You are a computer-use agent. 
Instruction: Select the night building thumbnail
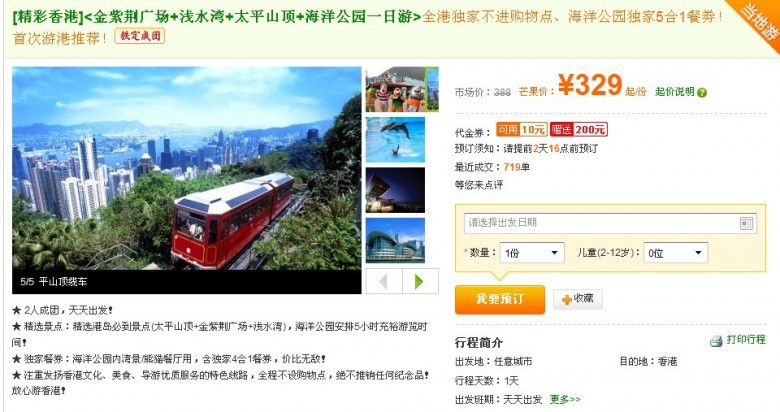395,190
